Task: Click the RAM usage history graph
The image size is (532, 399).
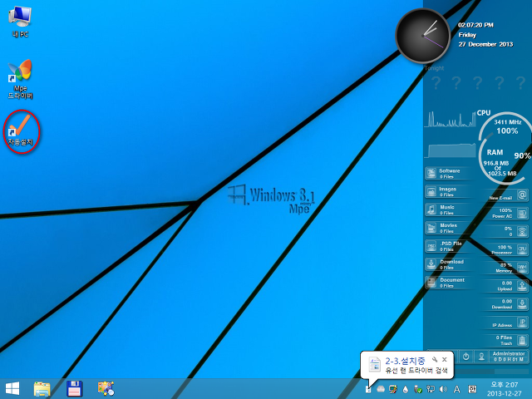Action: [451, 150]
